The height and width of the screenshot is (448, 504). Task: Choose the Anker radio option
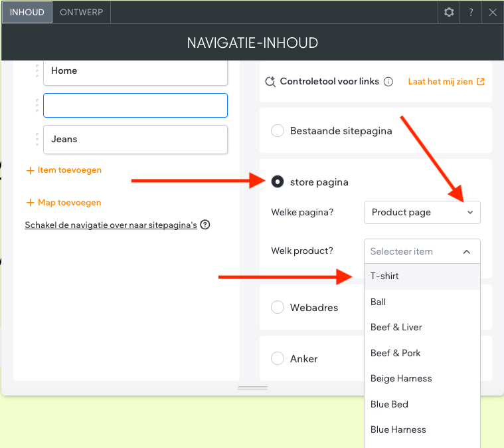coord(278,359)
